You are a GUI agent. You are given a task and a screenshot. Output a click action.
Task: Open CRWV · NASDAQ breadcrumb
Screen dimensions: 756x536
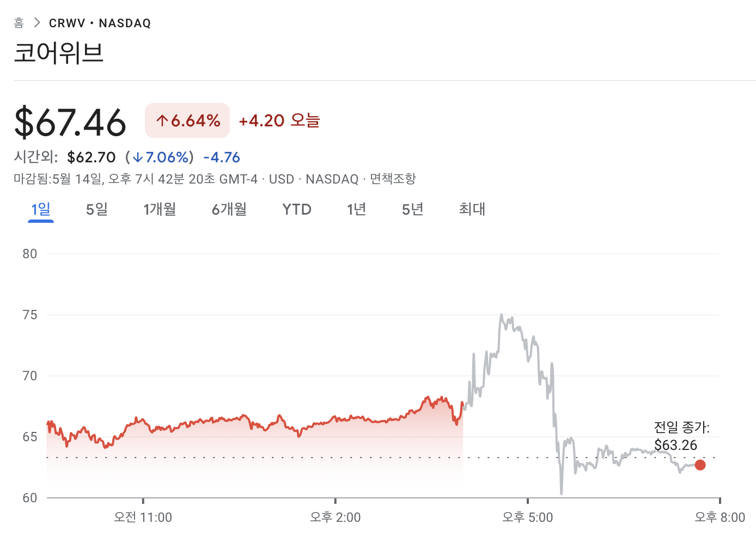100,23
